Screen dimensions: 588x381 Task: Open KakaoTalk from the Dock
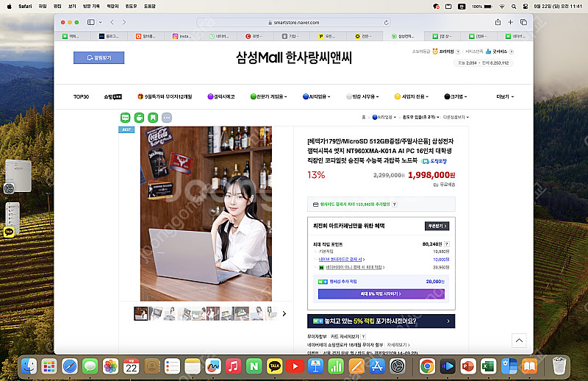(274, 366)
